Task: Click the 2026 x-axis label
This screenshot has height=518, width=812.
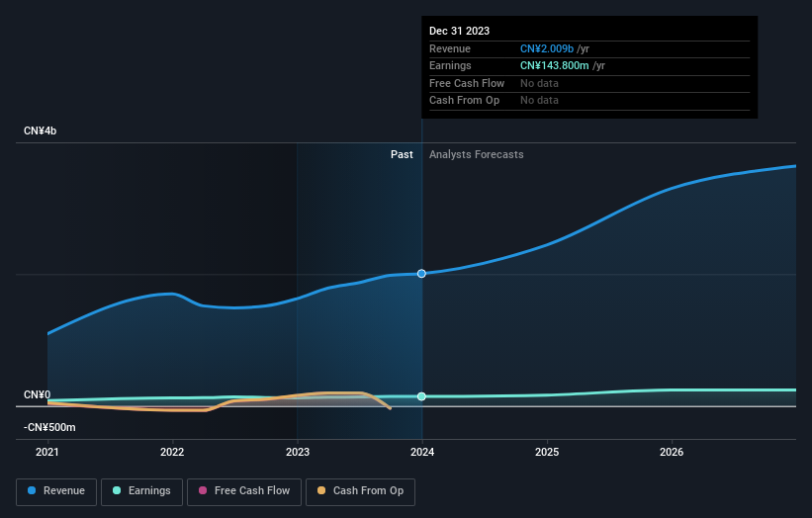Action: (x=672, y=453)
